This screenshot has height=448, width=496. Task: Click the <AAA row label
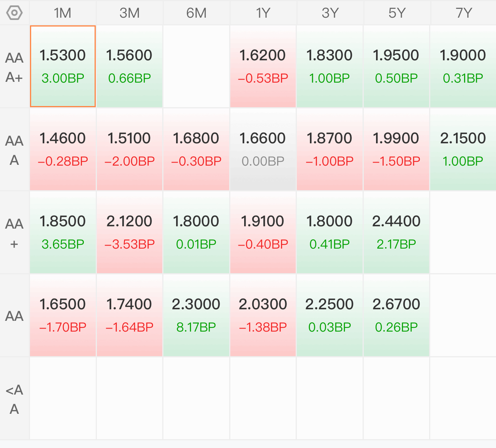click(15, 399)
